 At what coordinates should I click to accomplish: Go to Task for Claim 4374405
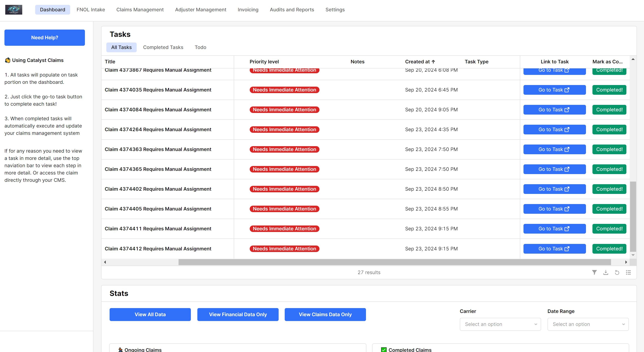coord(554,209)
